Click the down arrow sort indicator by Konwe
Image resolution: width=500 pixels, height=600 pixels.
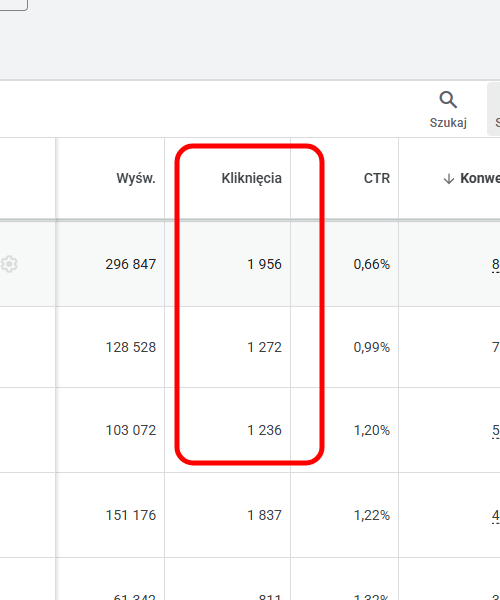pyautogui.click(x=449, y=179)
